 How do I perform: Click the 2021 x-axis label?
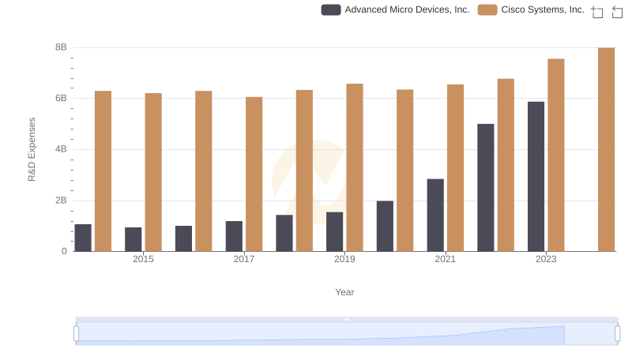(446, 259)
